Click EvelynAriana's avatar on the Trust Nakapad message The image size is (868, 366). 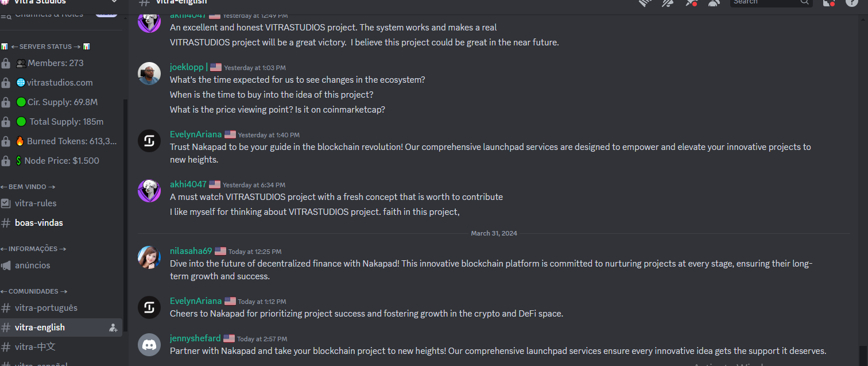coord(149,141)
